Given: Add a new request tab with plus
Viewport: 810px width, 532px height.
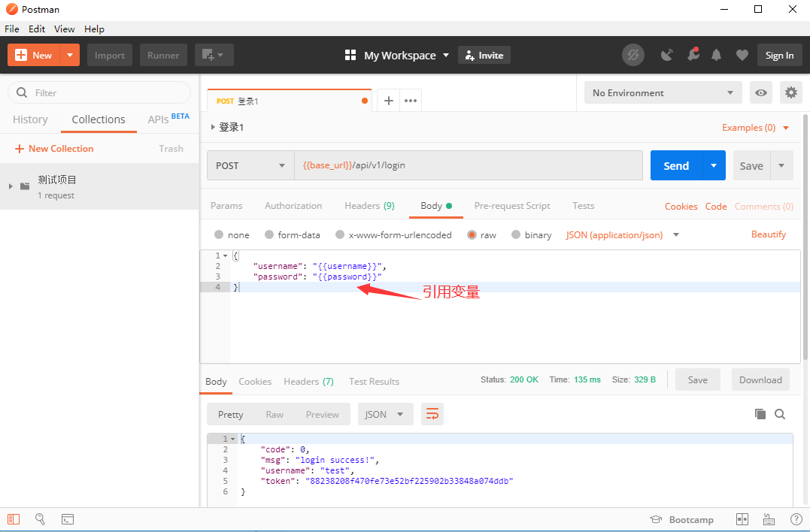Looking at the screenshot, I should pos(389,101).
